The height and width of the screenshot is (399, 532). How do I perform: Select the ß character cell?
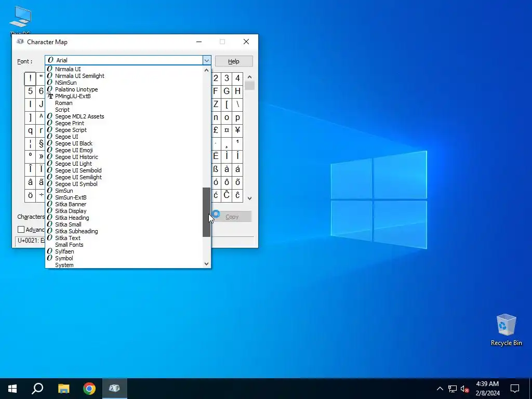click(x=216, y=169)
